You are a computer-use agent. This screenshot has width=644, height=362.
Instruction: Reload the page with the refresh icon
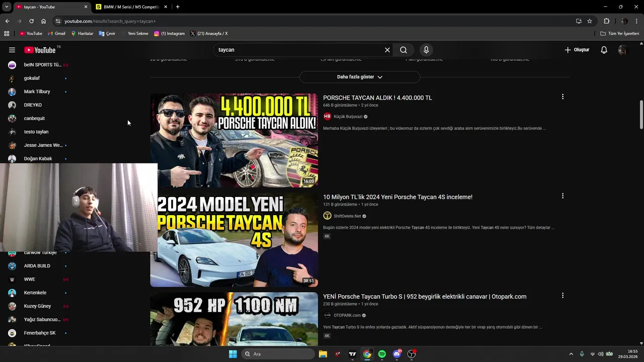coord(31,21)
